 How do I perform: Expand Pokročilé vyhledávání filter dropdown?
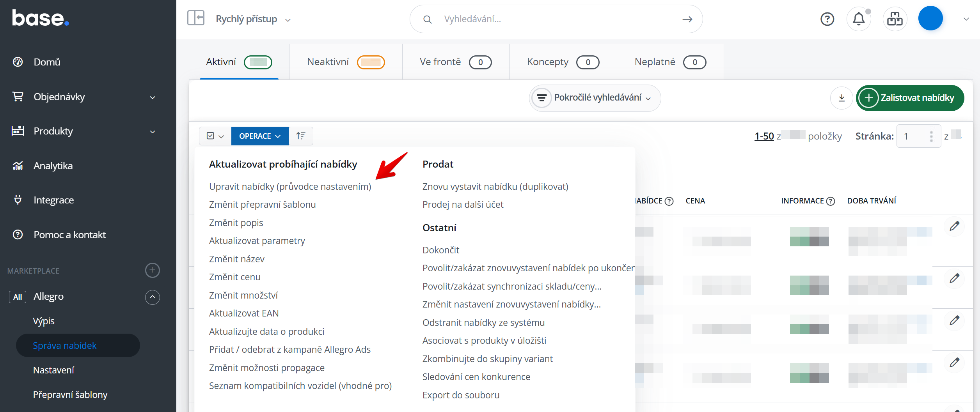tap(595, 98)
